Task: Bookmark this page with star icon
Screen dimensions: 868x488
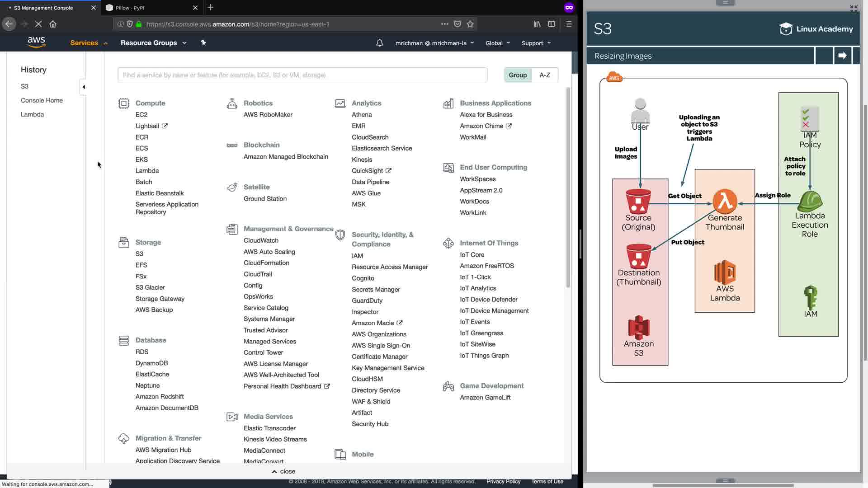Action: [470, 24]
